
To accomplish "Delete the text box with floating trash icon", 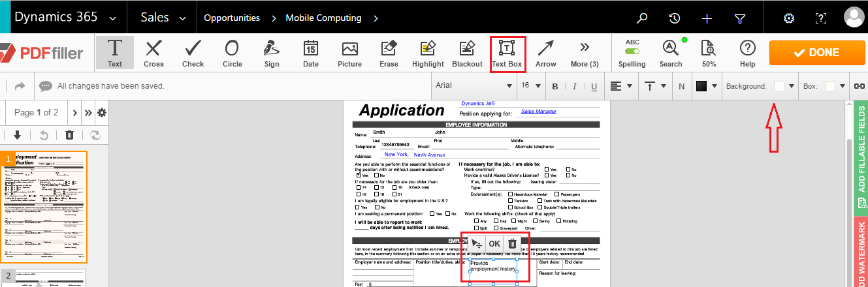I will tap(513, 243).
